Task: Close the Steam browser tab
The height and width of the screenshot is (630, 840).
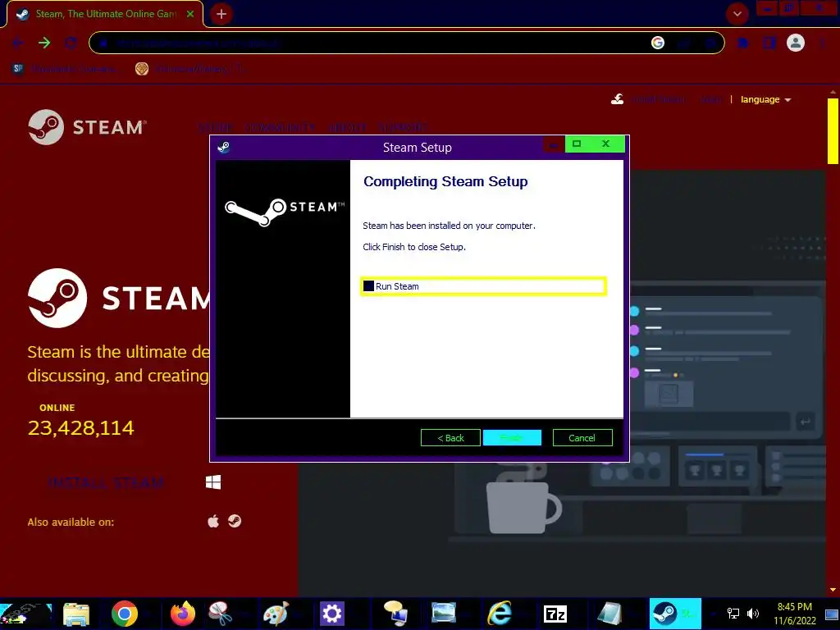Action: [190, 14]
